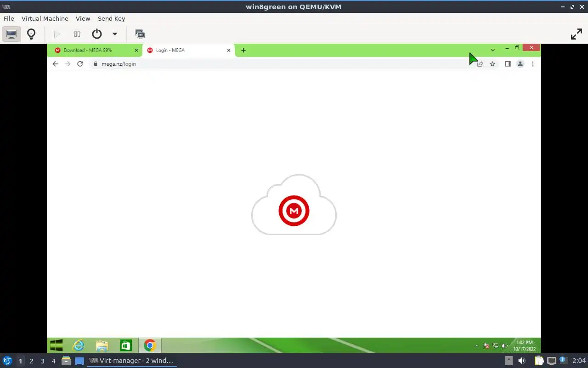Open the Windows clock showing 1:02 PM
This screenshot has width=588, height=368.
(525, 345)
